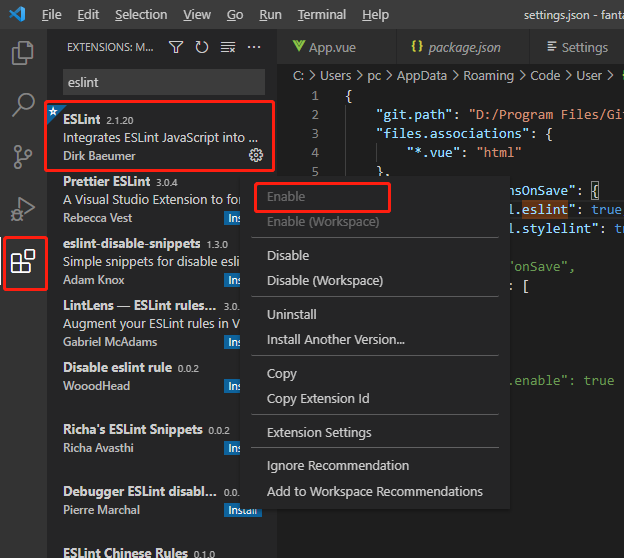624x558 pixels.
Task: Open the Run and Debug view
Action: [23, 209]
